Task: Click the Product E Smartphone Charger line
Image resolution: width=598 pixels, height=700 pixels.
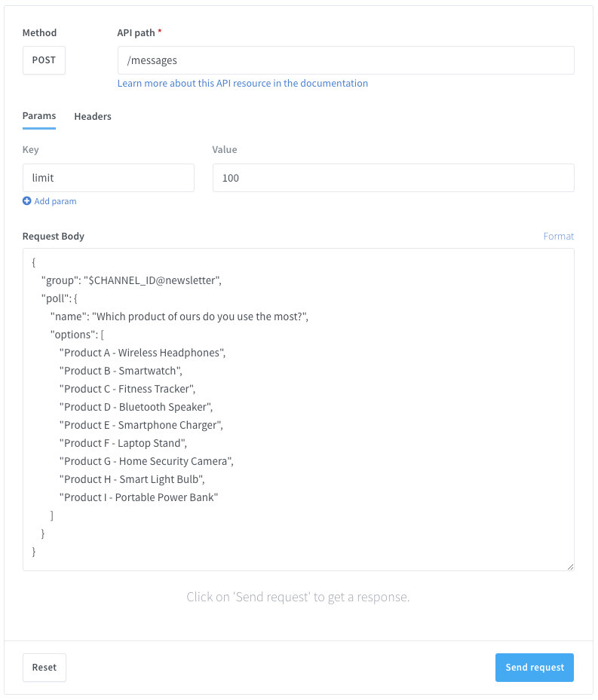Action: [141, 425]
